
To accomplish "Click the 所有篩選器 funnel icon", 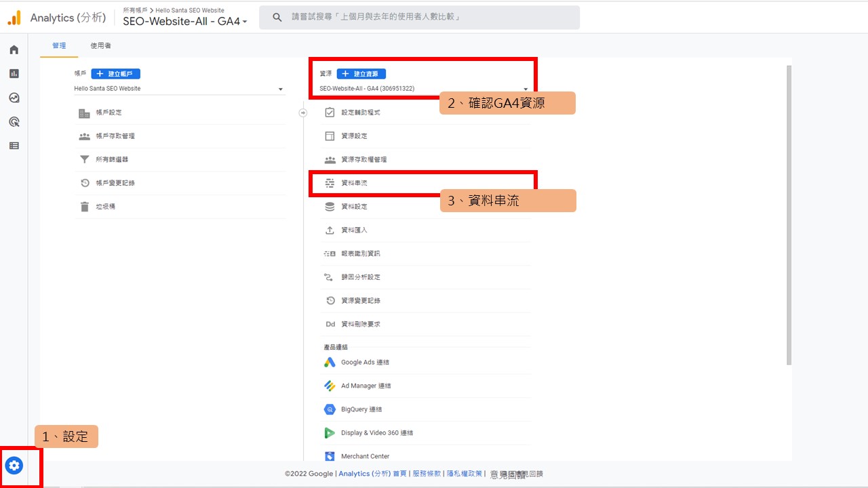I will [84, 160].
